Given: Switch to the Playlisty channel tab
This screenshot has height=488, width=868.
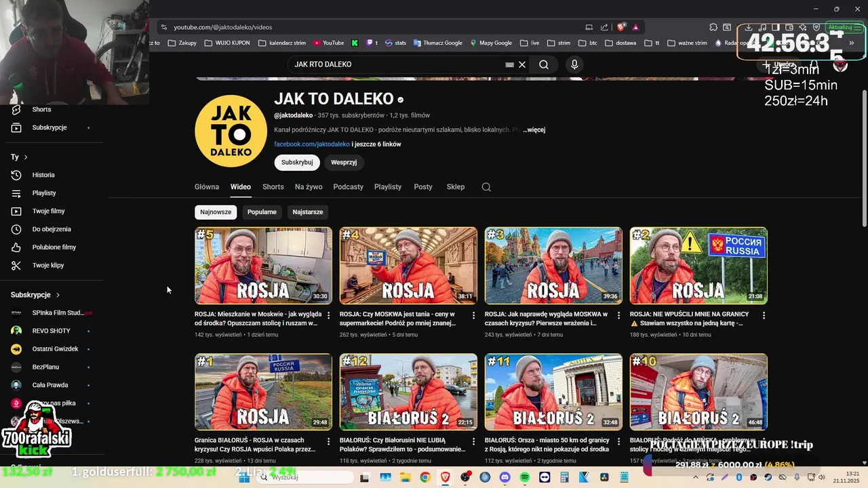Looking at the screenshot, I should click(388, 187).
